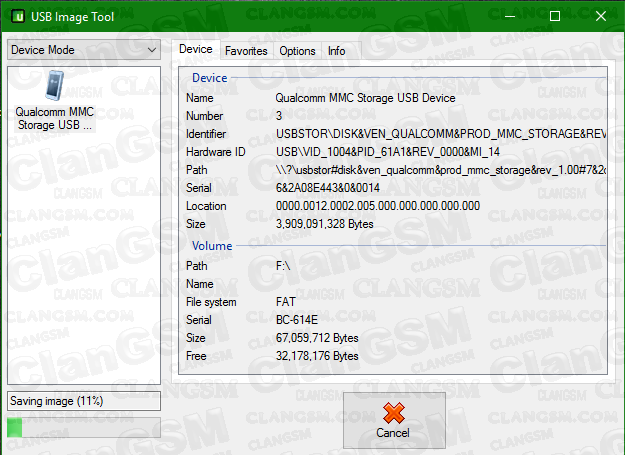Click the device path value starting '\\?\usbstor#disk'
The image size is (625, 455).
441,170
